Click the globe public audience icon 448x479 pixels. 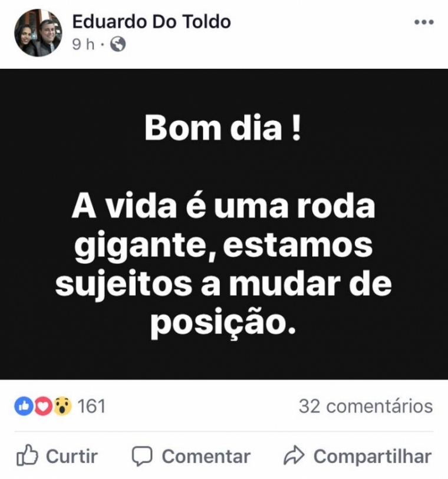pos(118,44)
